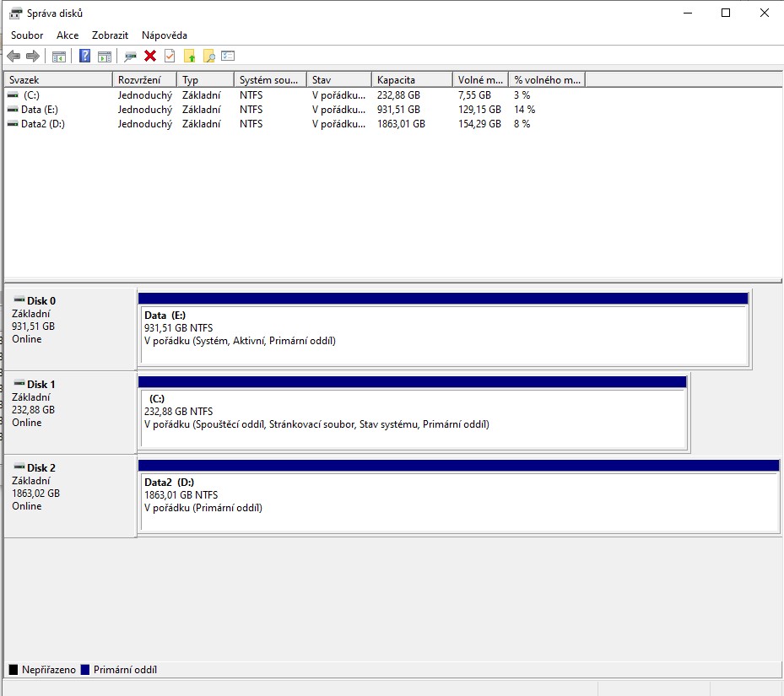Viewport: 784px width, 696px height.
Task: Click the show/hide console tree icon
Action: pos(59,57)
